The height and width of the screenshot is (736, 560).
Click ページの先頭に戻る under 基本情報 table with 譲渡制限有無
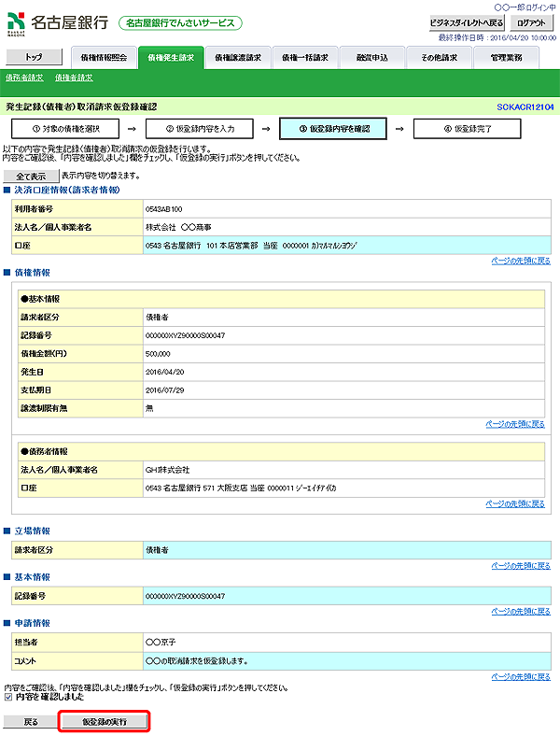click(515, 424)
